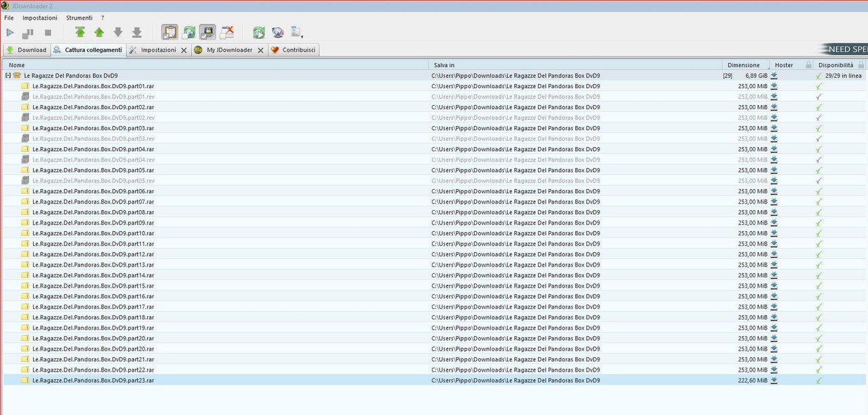This screenshot has width=868, height=415.
Task: Stop all downloads with the stop icon
Action: point(47,33)
